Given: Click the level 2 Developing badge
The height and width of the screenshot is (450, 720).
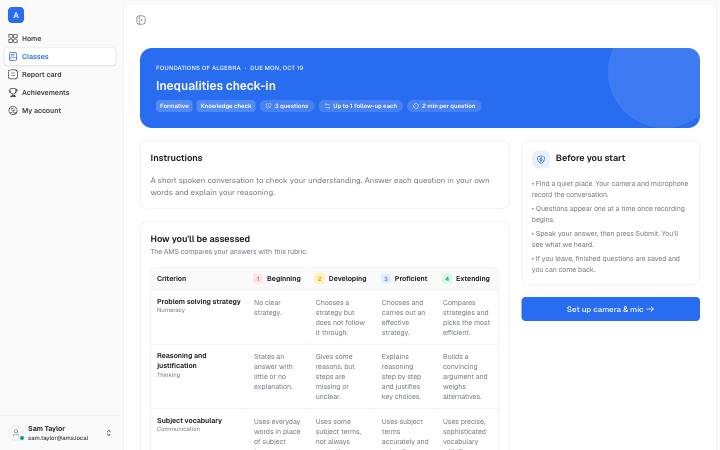Looking at the screenshot, I should (x=319, y=279).
